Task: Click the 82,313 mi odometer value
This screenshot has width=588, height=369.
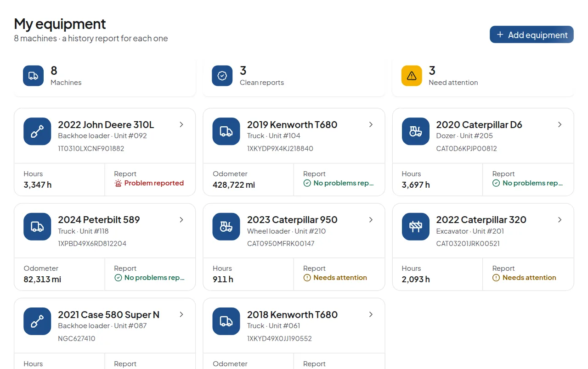Action: (42, 280)
